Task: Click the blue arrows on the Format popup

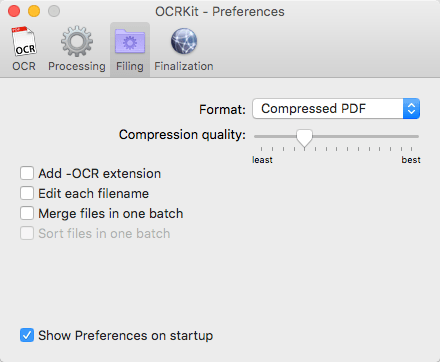Action: (411, 109)
